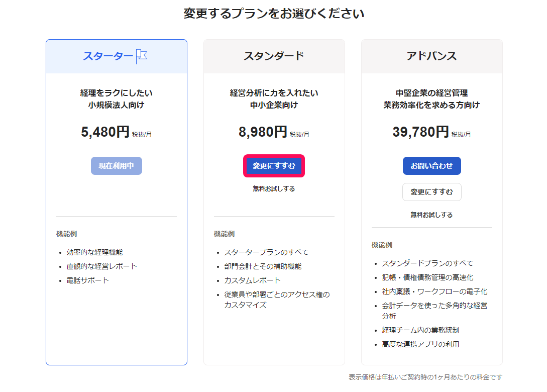Click 税抜/月 next to 8,980円
Screen dimensions: 547x392
click(299, 134)
